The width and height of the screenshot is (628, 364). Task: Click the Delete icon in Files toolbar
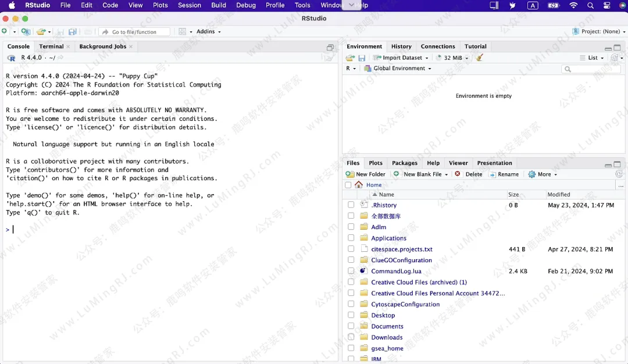(458, 174)
